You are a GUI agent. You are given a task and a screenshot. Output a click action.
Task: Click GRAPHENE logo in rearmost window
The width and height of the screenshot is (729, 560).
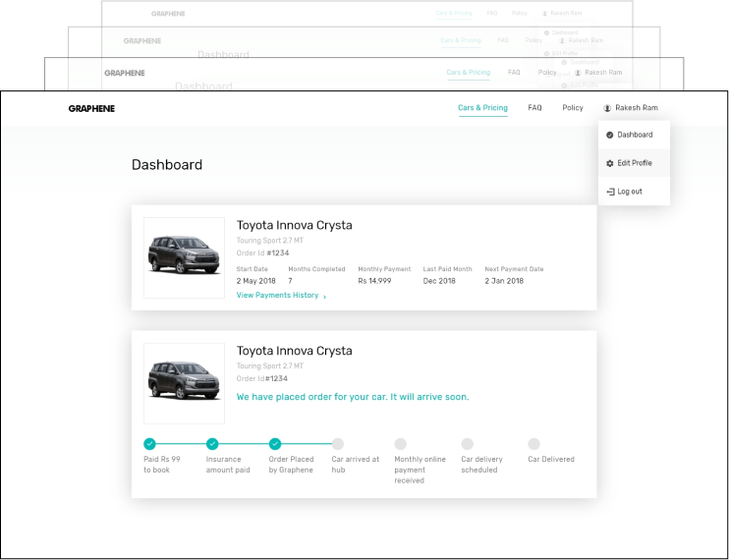pos(168,14)
